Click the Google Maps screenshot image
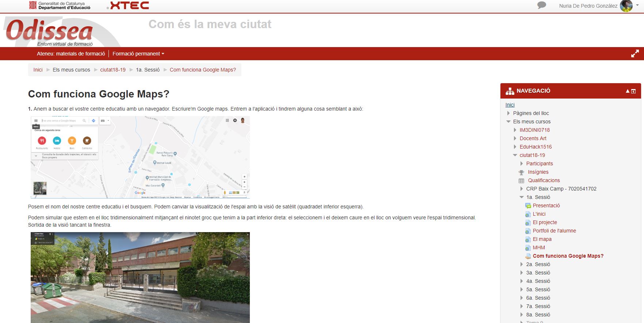 pos(140,157)
